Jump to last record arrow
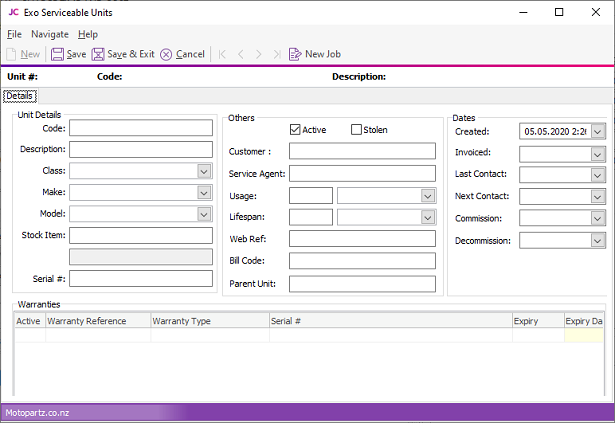615x423 pixels. pyautogui.click(x=275, y=54)
